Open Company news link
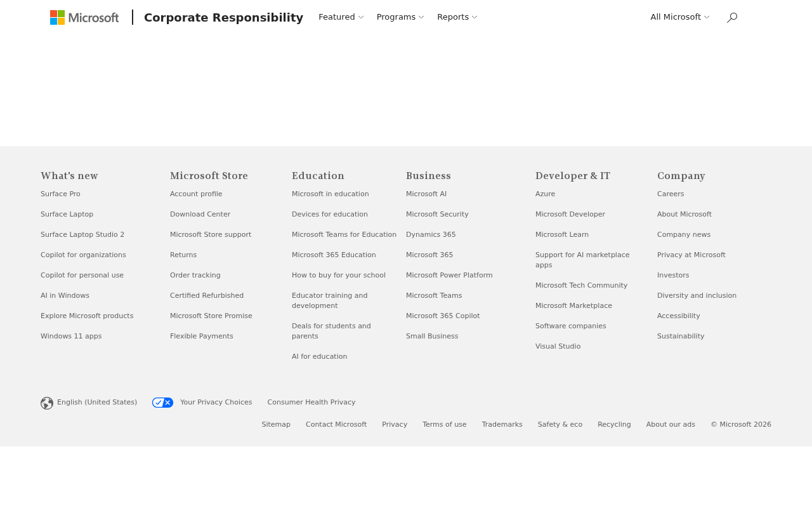812x508 pixels. click(684, 235)
